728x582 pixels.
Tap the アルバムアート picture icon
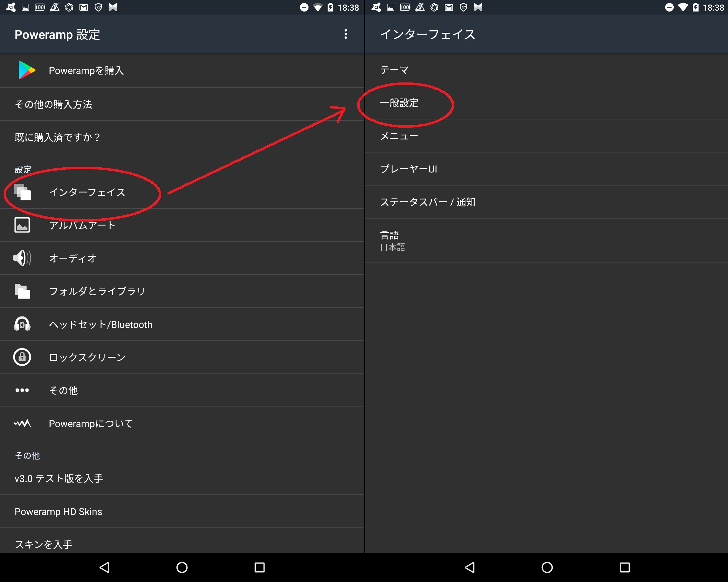22,225
